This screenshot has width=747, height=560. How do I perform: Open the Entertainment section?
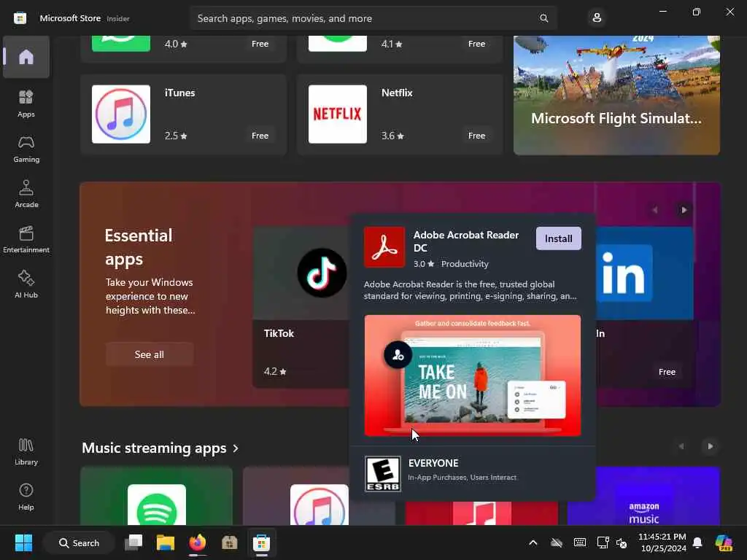(26, 239)
